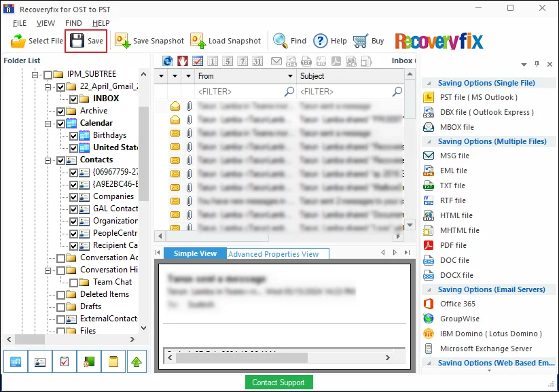Choose EML file saving option
Screen dimensions: 559x392
453,171
